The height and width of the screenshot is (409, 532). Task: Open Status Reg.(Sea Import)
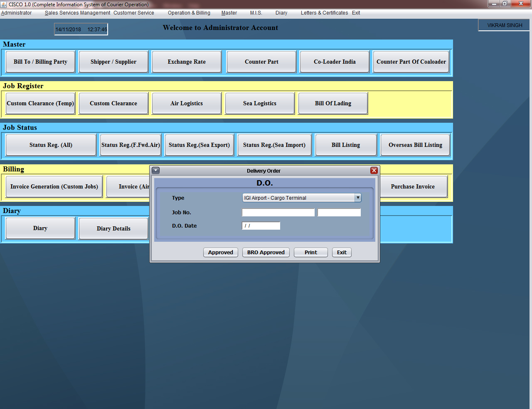click(x=274, y=145)
